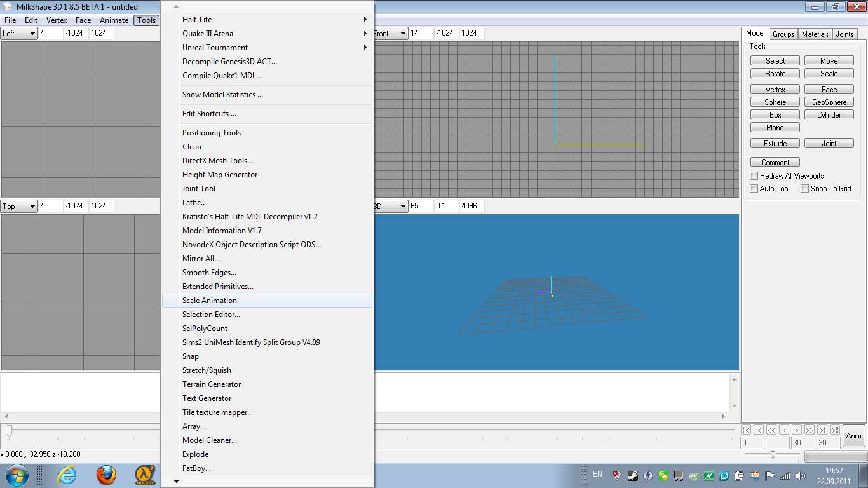Switch to the Groups tab
Image resolution: width=868 pixels, height=488 pixels.
pyautogui.click(x=783, y=34)
